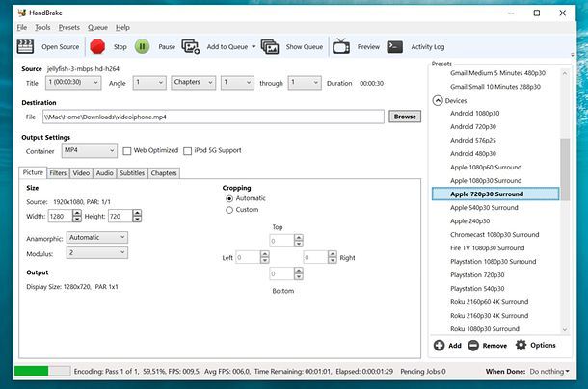The width and height of the screenshot is (588, 389).
Task: Click the Preview label in toolbar
Action: click(x=368, y=47)
